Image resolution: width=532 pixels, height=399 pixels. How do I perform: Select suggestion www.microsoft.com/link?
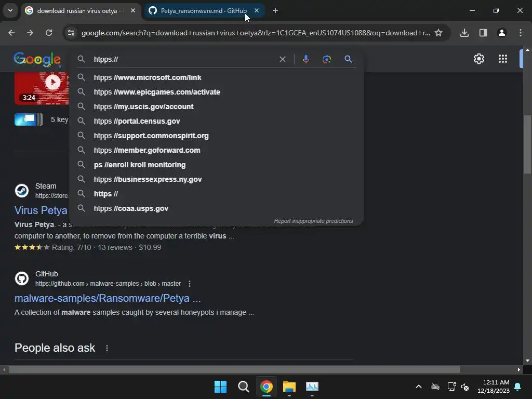point(217,77)
